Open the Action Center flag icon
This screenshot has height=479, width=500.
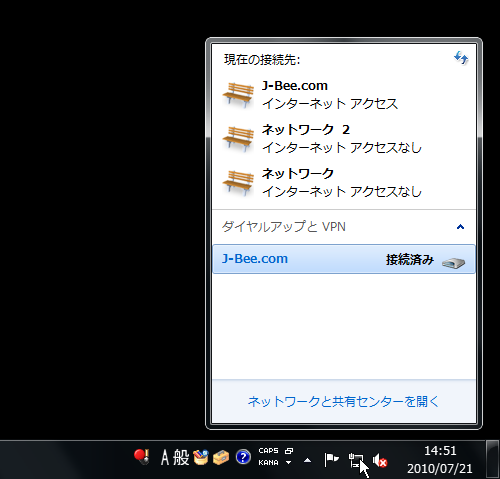(331, 460)
